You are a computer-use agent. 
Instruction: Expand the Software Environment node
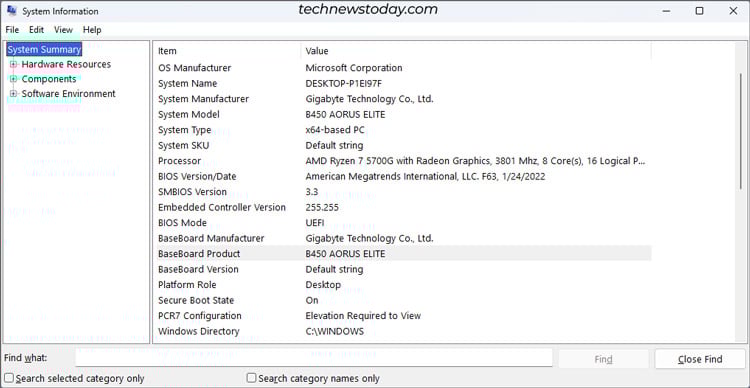[13, 94]
